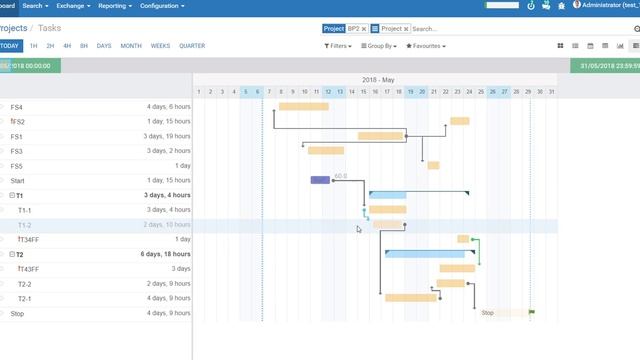Click the T2-1 orange Gantt bar
Viewport: 640px width, 360px height.
tap(411, 298)
